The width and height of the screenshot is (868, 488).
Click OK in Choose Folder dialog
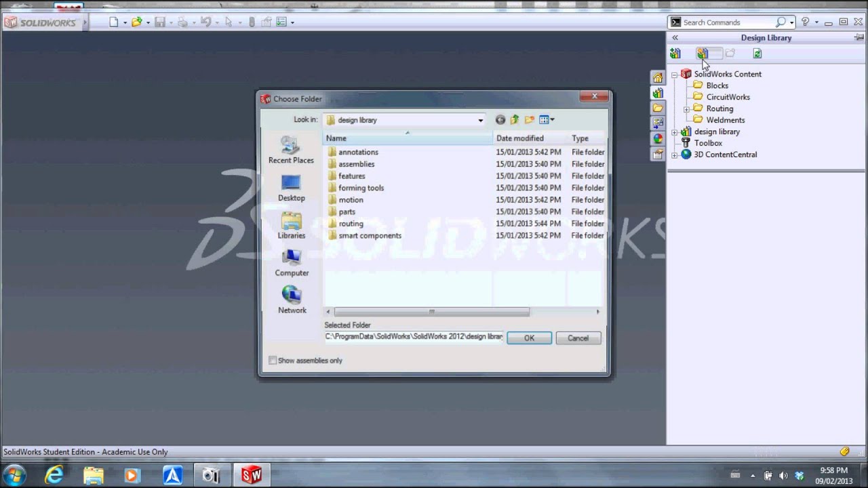(529, 338)
